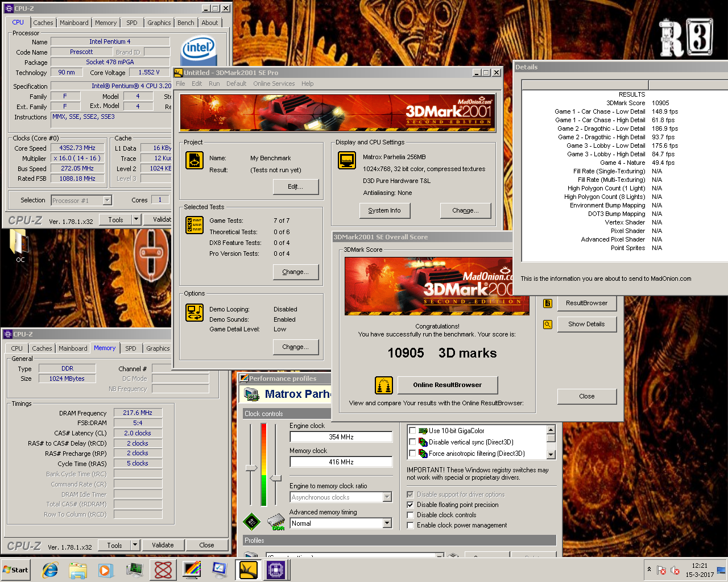Click the Project icon in 3DMark window
The width and height of the screenshot is (728, 582).
pyautogui.click(x=195, y=160)
